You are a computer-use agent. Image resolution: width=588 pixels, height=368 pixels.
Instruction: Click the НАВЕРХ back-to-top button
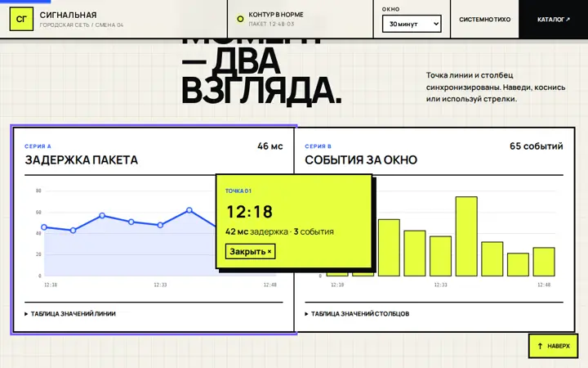(x=553, y=346)
